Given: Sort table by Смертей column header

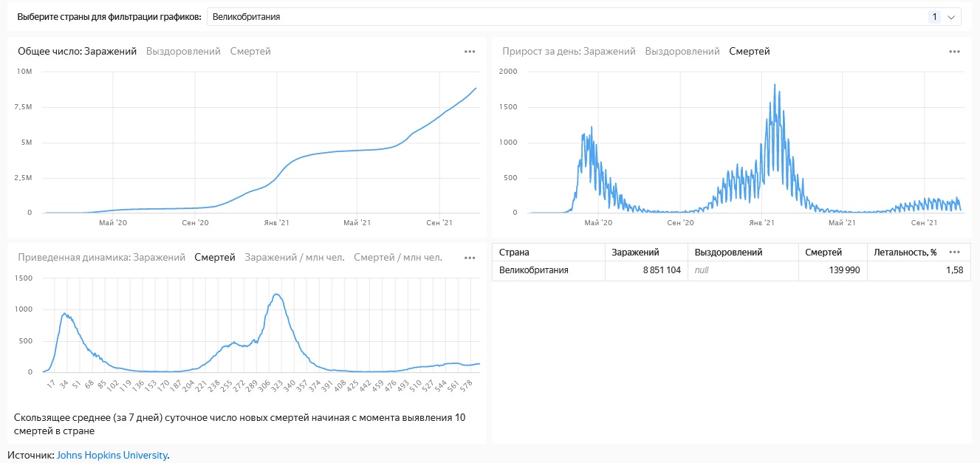Looking at the screenshot, I should [823, 253].
